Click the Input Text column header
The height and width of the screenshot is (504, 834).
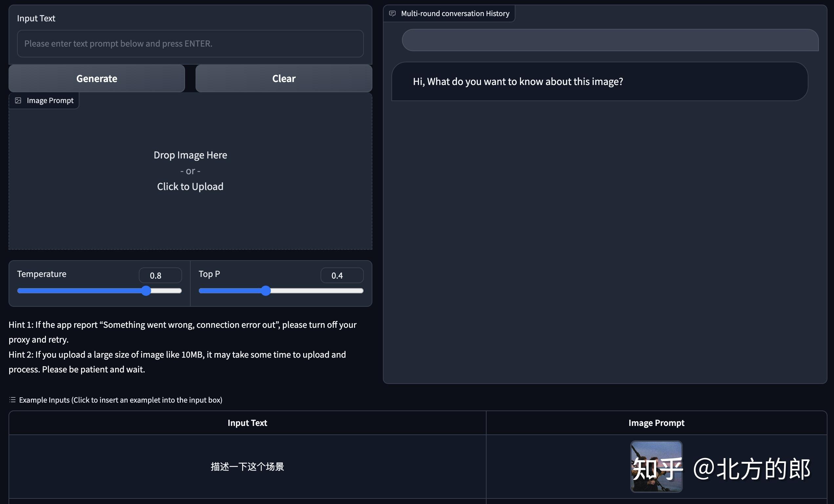(x=247, y=423)
